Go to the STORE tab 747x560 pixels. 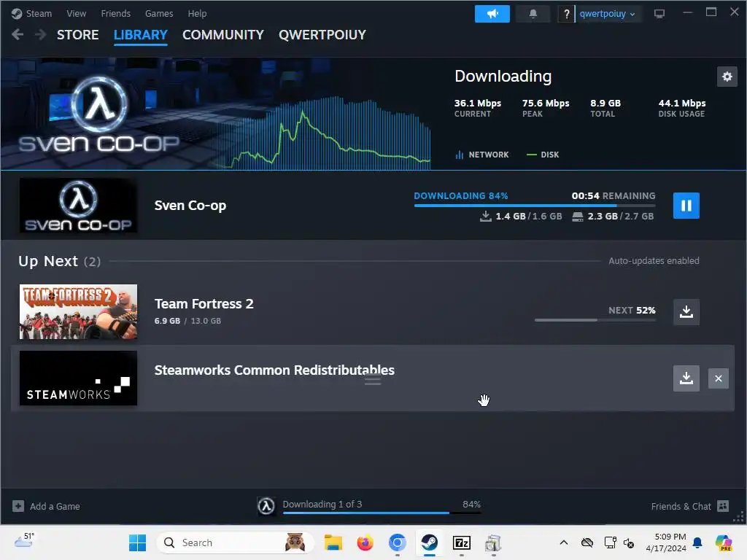(77, 35)
